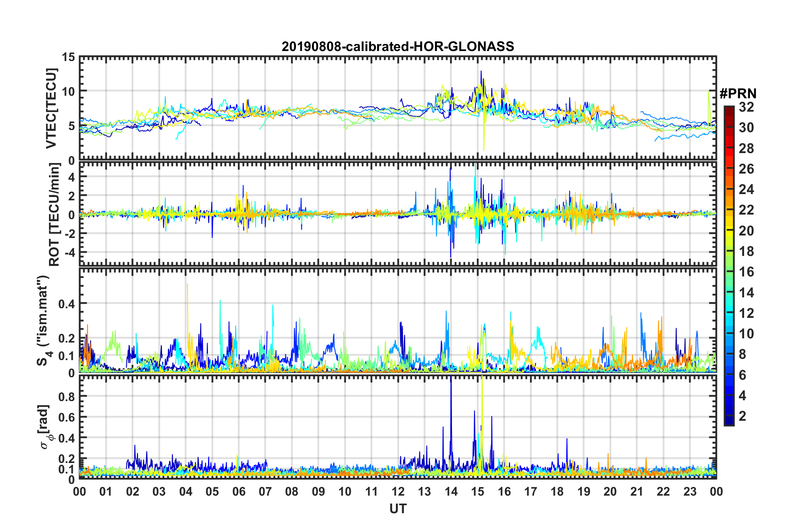Click UT axis hour label 08
The width and height of the screenshot is (796, 532).
292,491
